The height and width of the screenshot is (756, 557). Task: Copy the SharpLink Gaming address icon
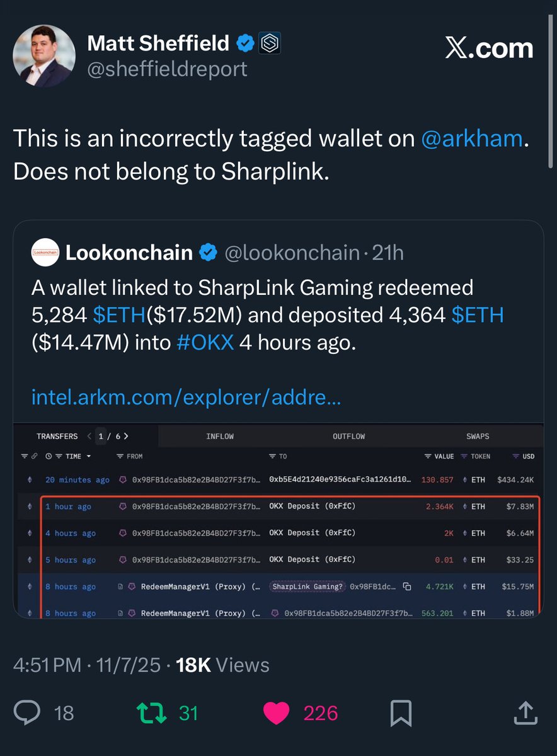point(407,587)
